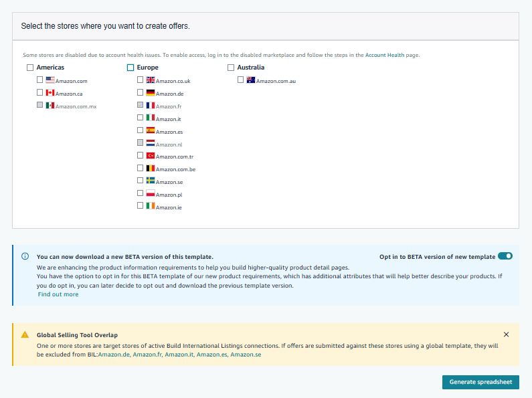Tick the Amazon.ie checkbox

click(x=140, y=205)
